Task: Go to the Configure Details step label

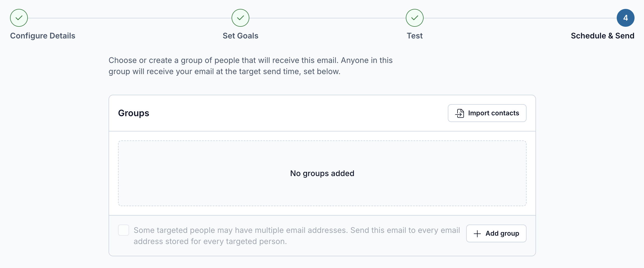Action: (x=43, y=36)
